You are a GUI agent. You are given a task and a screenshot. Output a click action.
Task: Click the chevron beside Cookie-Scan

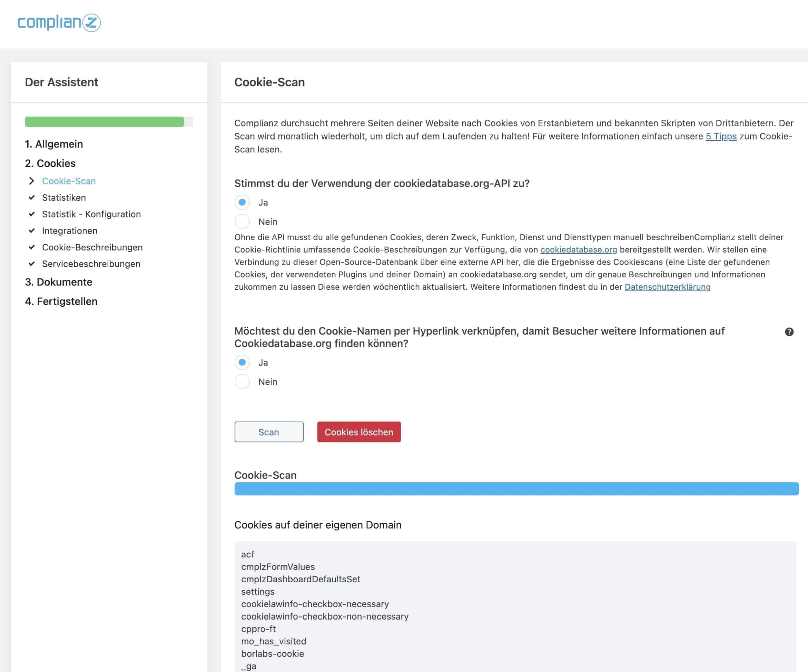click(31, 181)
